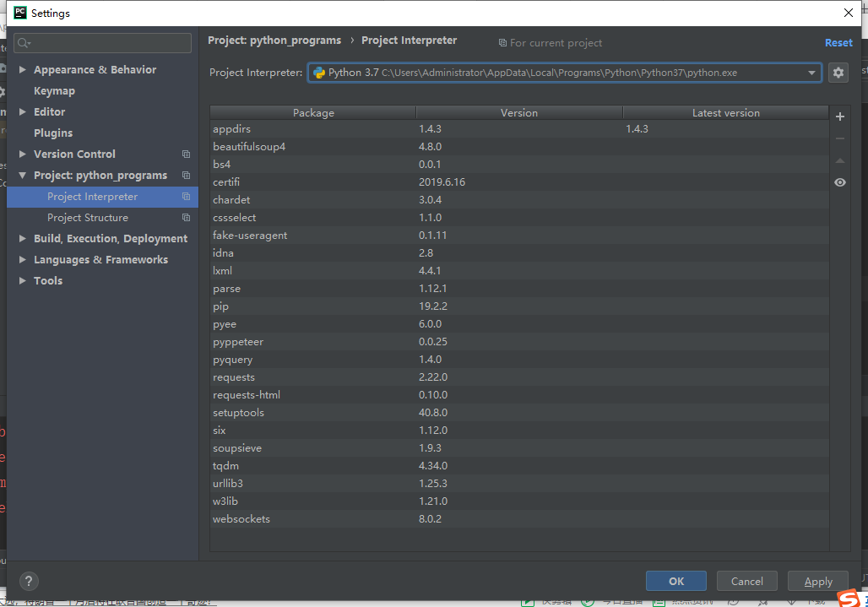Image resolution: width=868 pixels, height=607 pixels.
Task: Select the bs4 package row
Action: click(519, 165)
